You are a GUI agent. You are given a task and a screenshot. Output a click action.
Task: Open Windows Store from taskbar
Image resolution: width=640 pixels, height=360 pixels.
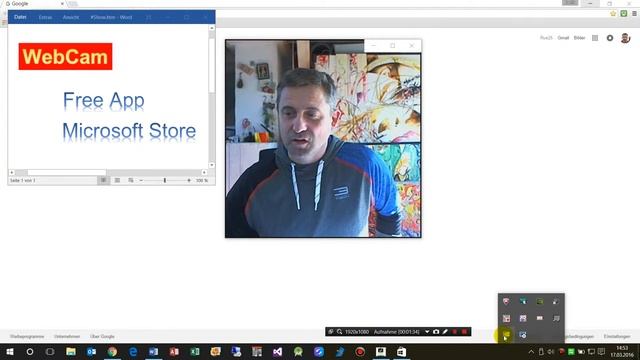tap(402, 352)
